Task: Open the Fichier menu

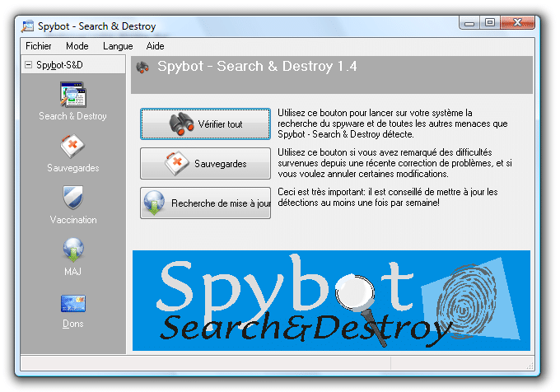Action: coord(38,46)
